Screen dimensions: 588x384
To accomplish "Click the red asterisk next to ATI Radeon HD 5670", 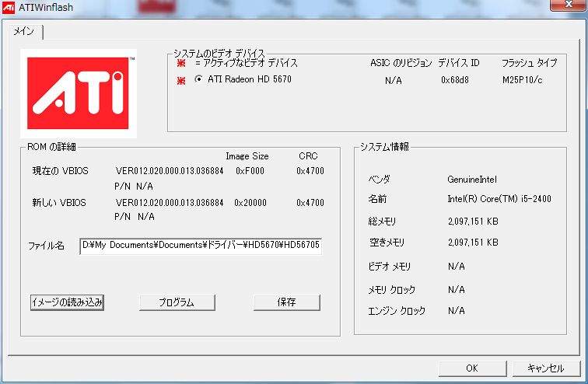I will [181, 80].
